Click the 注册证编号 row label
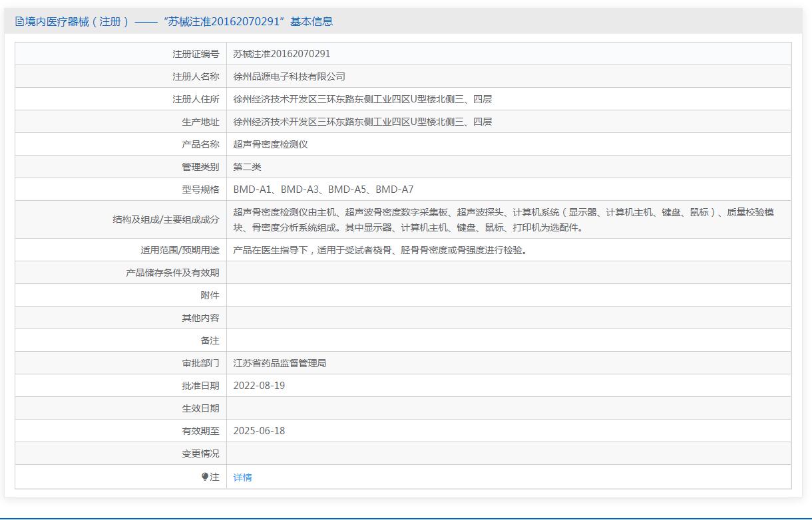This screenshot has width=812, height=520. pos(195,54)
